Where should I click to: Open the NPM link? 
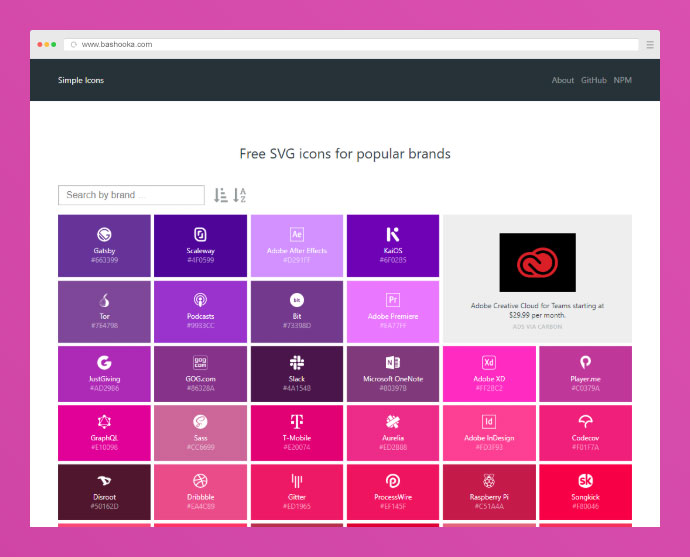coord(623,80)
